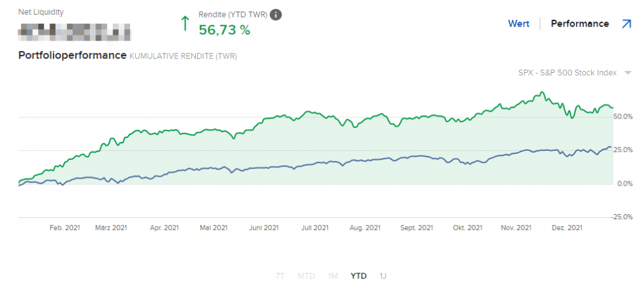Switch to the Wert tab
The image size is (644, 287).
pyautogui.click(x=518, y=24)
